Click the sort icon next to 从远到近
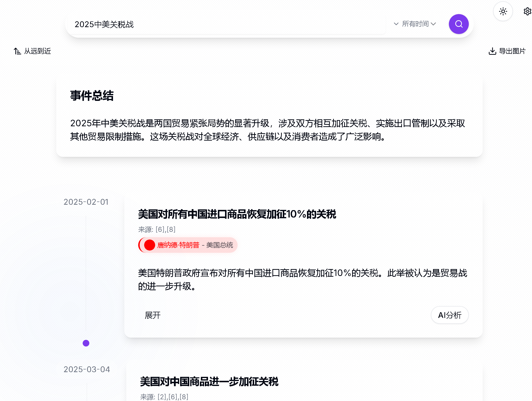Screen dimensions: 532x401 [17, 51]
